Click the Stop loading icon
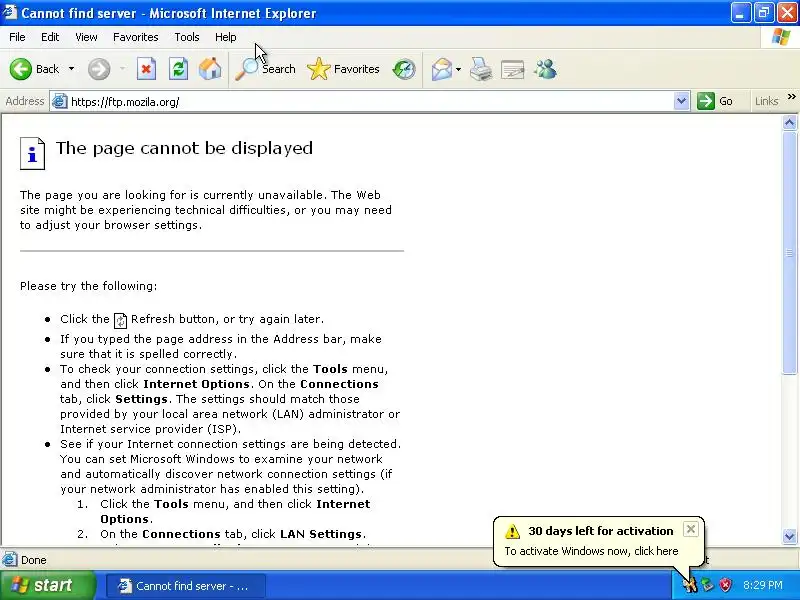Screen dimensions: 800x600 pos(146,69)
